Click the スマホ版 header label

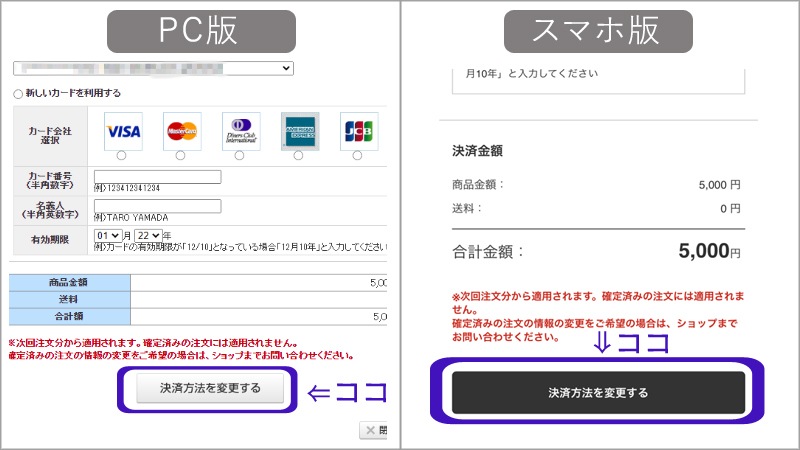pyautogui.click(x=595, y=31)
